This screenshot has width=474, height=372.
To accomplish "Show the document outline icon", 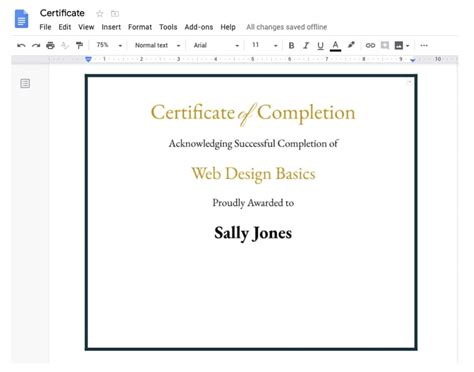I will click(25, 83).
